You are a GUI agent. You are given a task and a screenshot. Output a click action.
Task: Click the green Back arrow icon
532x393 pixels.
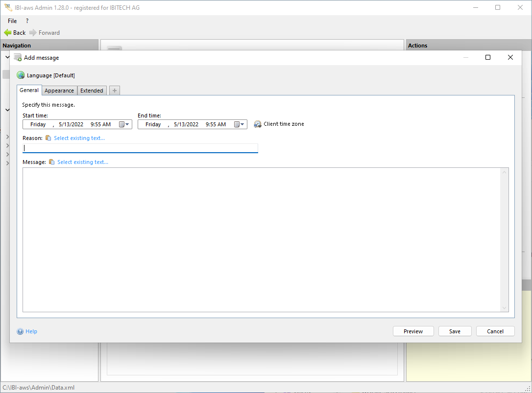[x=8, y=33]
